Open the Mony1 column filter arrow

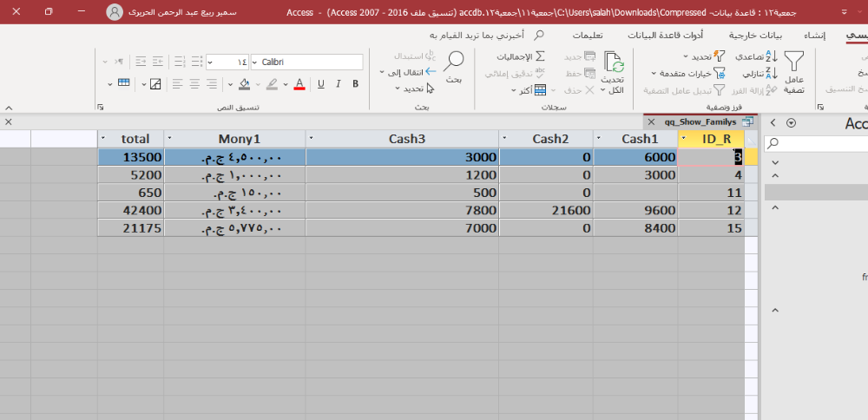click(x=170, y=139)
